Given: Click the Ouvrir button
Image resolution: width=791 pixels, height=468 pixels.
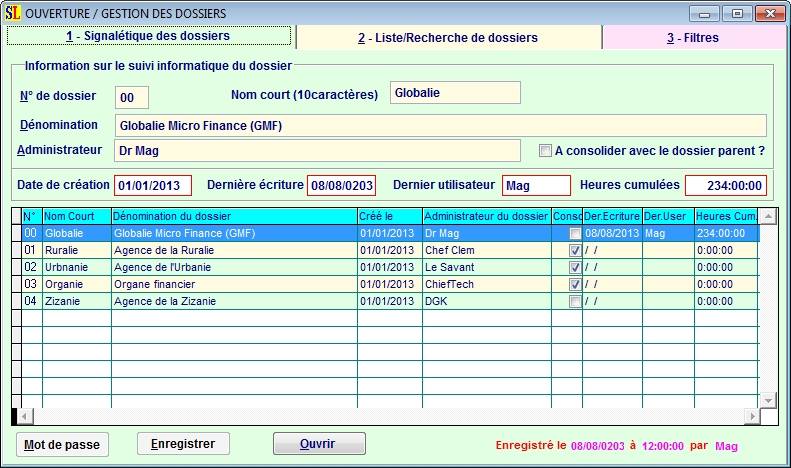Looking at the screenshot, I should click(x=318, y=443).
